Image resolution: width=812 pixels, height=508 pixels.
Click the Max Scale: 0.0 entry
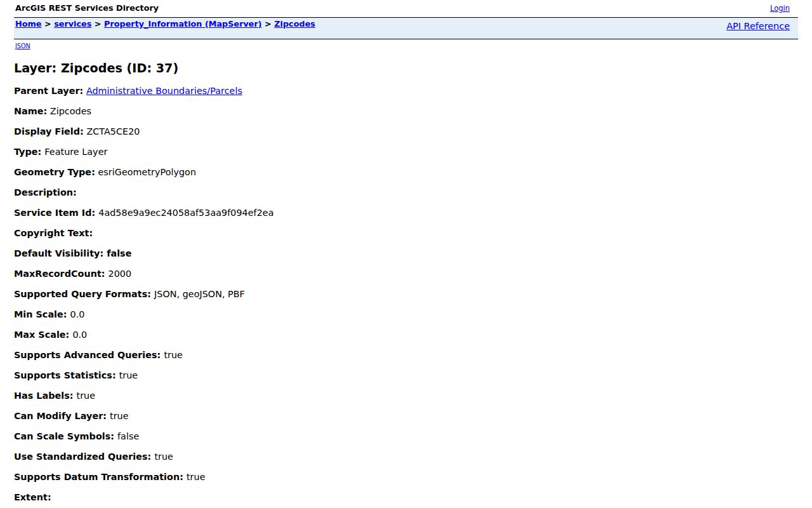coord(51,335)
